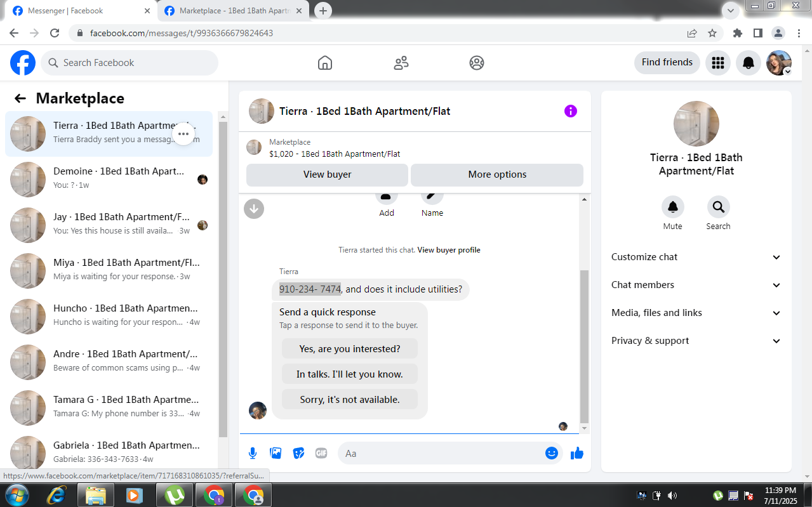The image size is (812, 507).
Task: Bookmark page with the star icon
Action: [x=712, y=33]
